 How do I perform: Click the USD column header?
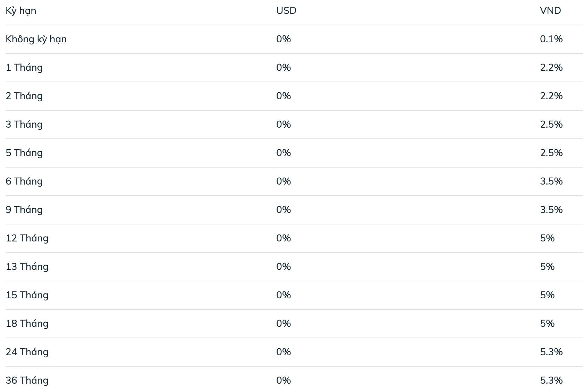(286, 11)
